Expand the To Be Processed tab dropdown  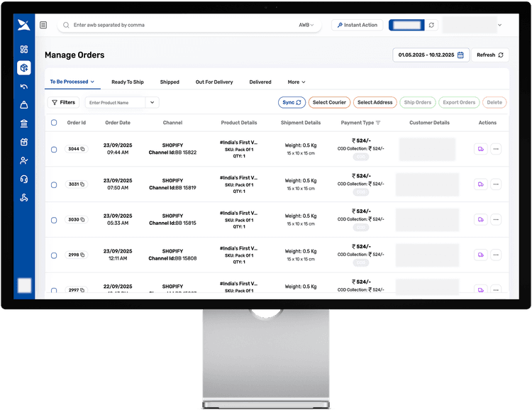[92, 82]
